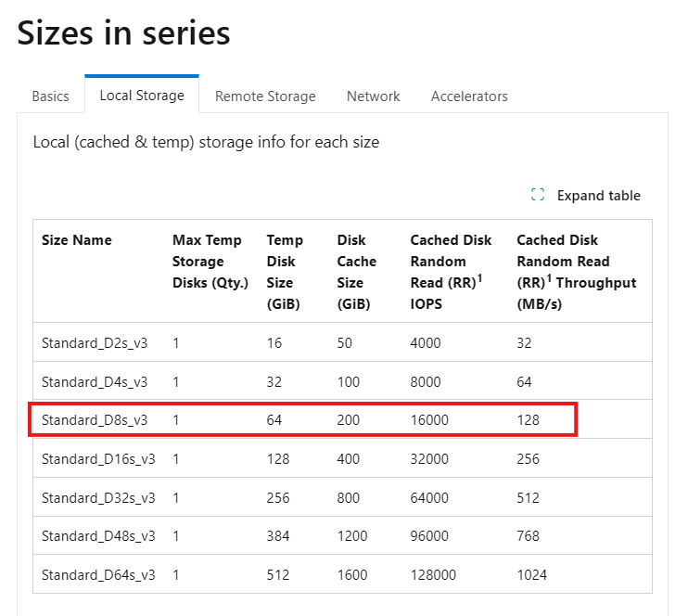Select the 1024 throughput value for D64s_v3
This screenshot has height=616, width=675.
531,574
